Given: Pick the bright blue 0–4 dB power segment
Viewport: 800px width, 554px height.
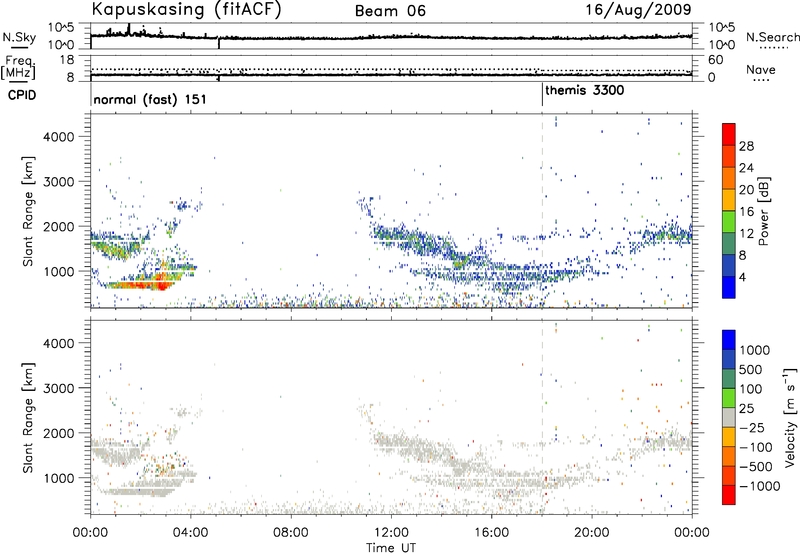Looking at the screenshot, I should pyautogui.click(x=729, y=287).
